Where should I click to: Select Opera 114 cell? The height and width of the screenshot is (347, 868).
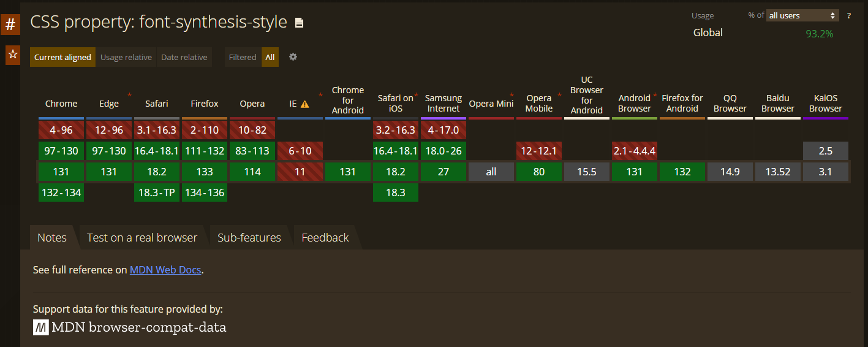252,172
